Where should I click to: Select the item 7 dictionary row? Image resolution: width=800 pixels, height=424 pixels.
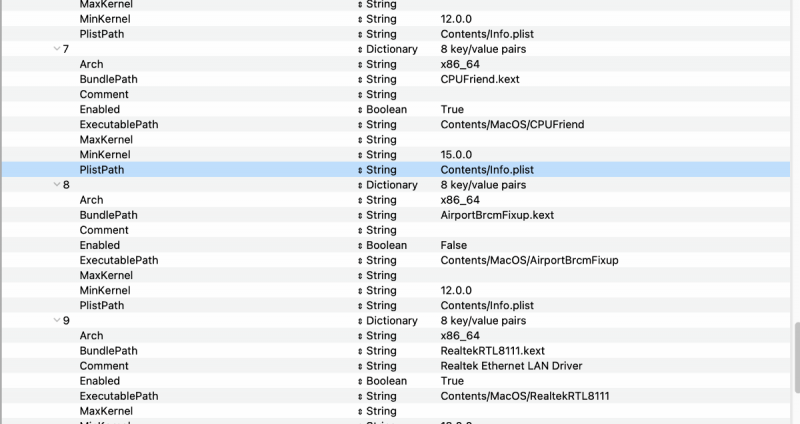point(396,49)
